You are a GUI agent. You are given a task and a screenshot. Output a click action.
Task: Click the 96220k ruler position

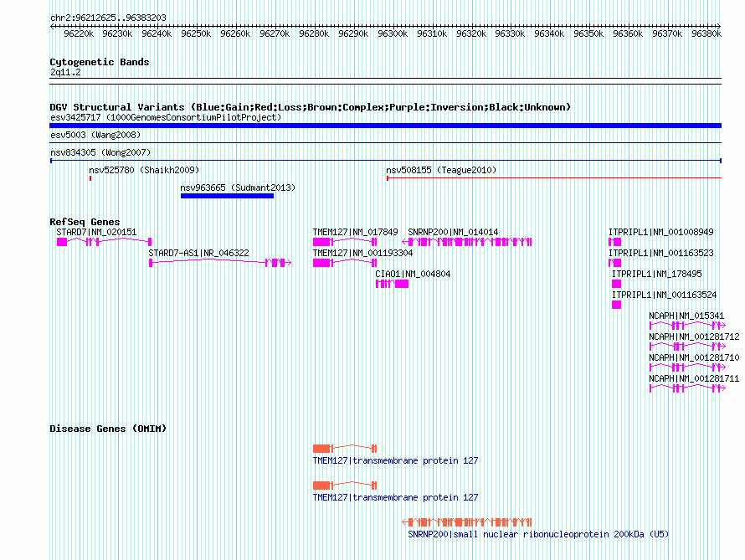click(79, 33)
